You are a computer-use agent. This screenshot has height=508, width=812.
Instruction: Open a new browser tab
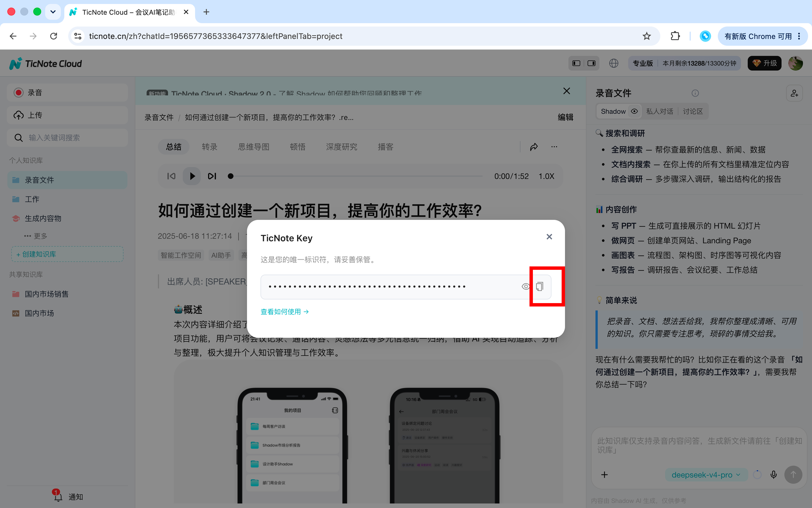click(x=206, y=12)
